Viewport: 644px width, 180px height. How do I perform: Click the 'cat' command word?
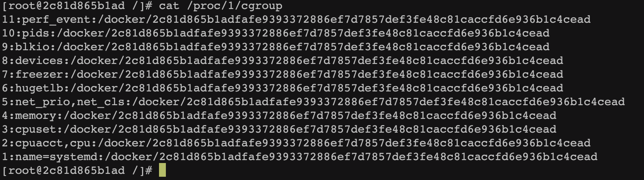click(169, 6)
